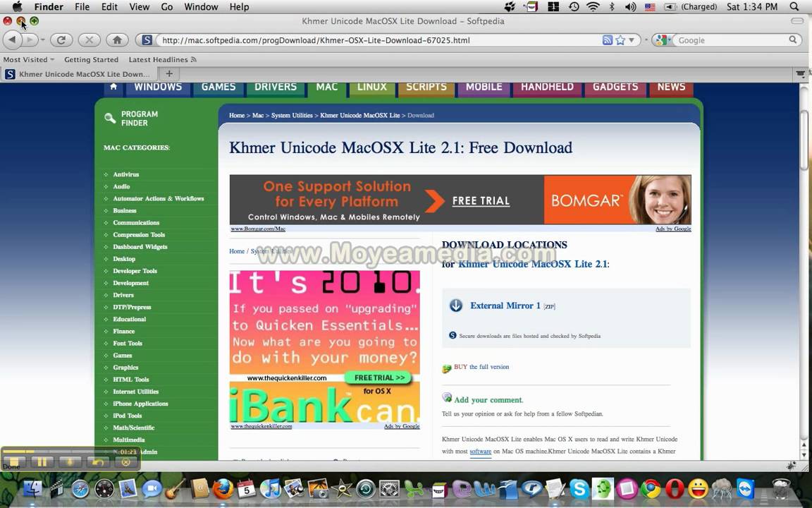Open the iPhone Applications category
The width and height of the screenshot is (812, 508).
[x=140, y=404]
